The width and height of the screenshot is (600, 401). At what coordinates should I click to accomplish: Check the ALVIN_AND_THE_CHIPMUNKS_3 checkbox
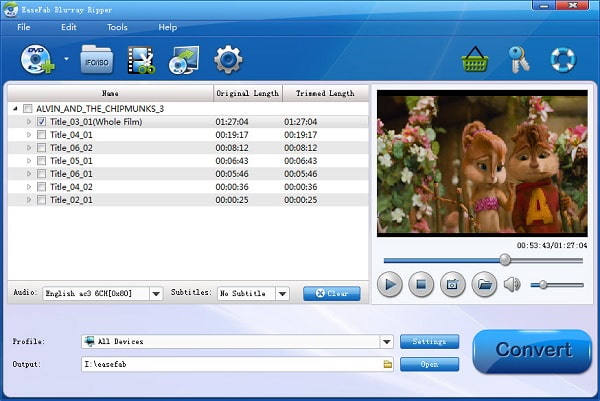coord(28,109)
